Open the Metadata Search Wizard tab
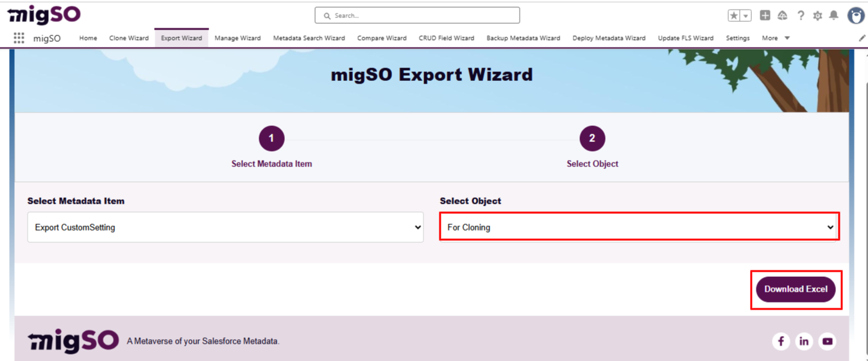 coord(309,38)
